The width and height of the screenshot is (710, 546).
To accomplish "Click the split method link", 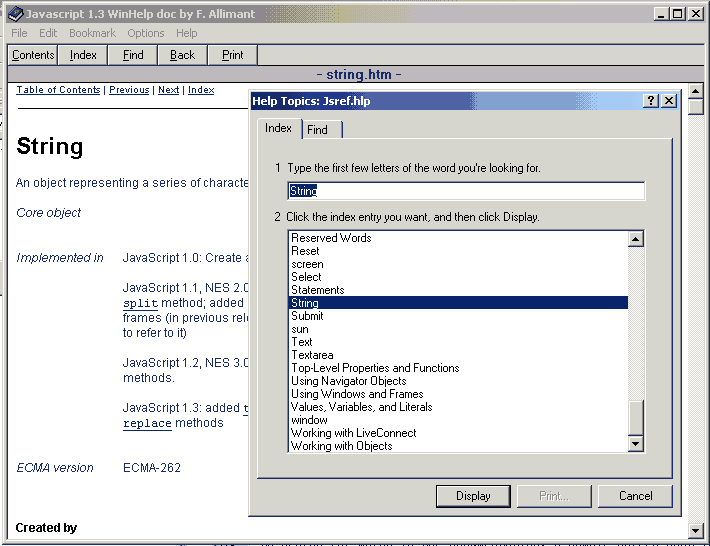I will click(x=140, y=303).
